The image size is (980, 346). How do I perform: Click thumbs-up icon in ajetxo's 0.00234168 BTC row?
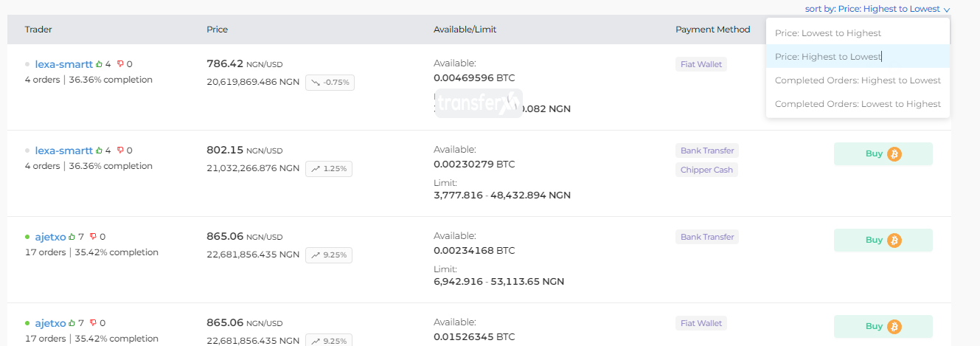coord(72,237)
